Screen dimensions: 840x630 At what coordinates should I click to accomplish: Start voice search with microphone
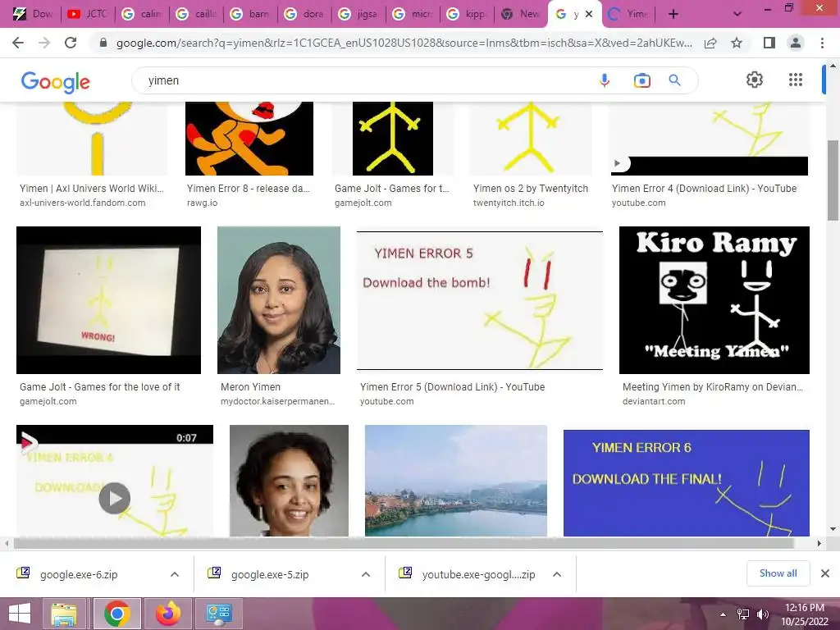pyautogui.click(x=605, y=80)
